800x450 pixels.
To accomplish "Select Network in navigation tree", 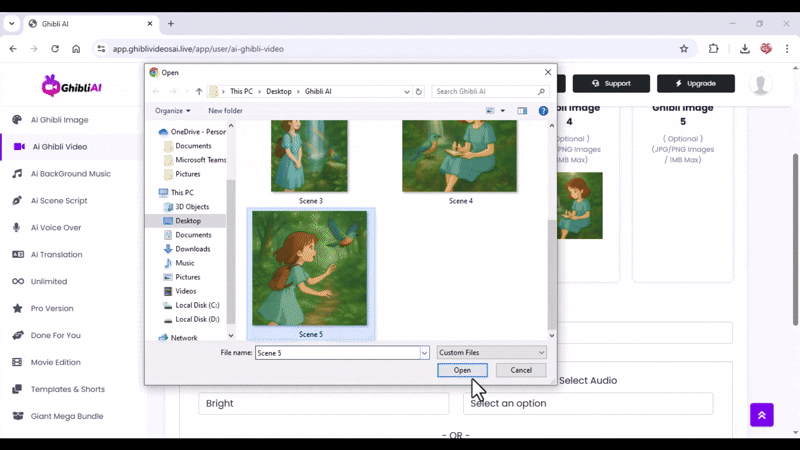I will click(178, 338).
